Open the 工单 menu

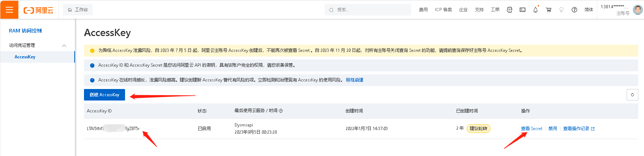(x=495, y=10)
